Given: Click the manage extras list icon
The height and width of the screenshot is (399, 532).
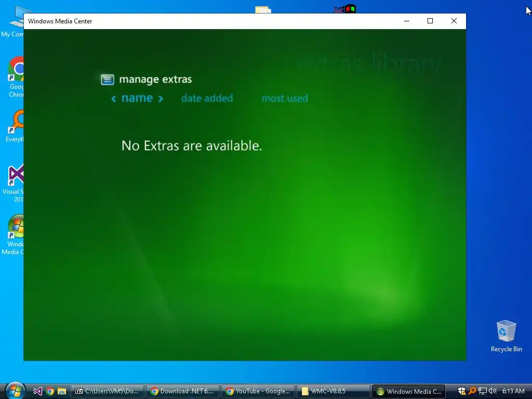Looking at the screenshot, I should 107,79.
